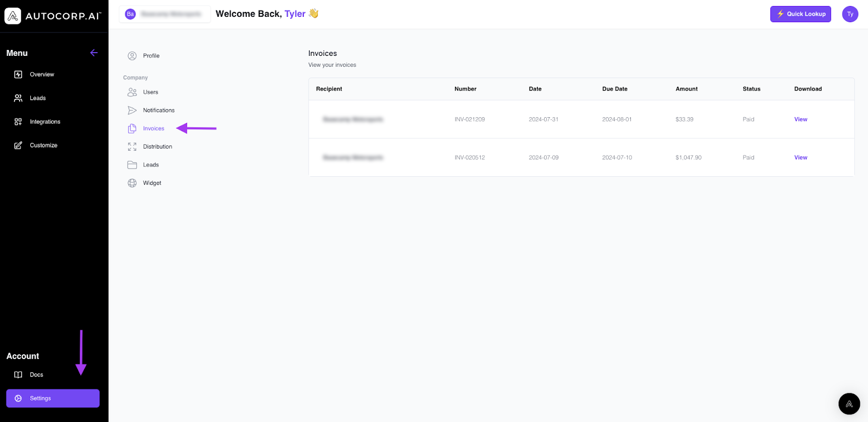
Task: Click the Quick Lookup button
Action: tap(800, 14)
